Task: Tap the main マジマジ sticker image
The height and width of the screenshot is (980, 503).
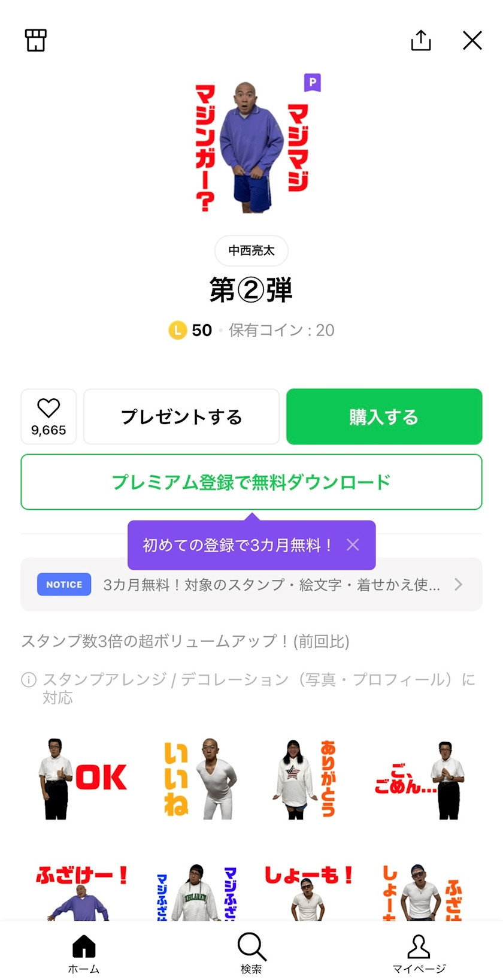Action: [x=251, y=147]
